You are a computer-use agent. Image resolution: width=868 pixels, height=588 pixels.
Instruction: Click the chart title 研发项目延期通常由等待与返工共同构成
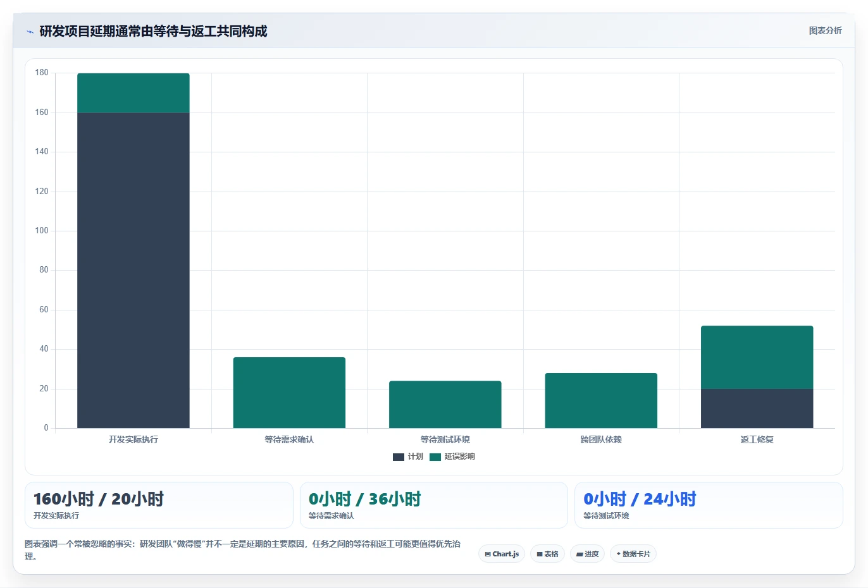click(x=153, y=32)
